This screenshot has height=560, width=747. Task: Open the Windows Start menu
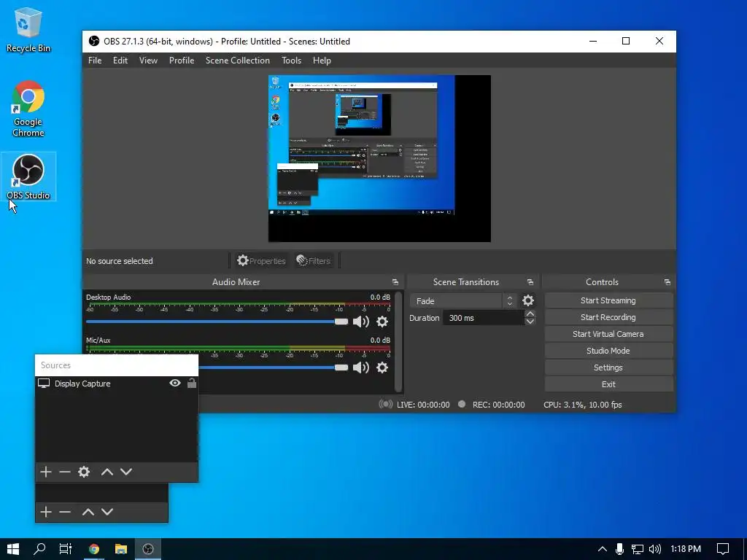click(13, 549)
